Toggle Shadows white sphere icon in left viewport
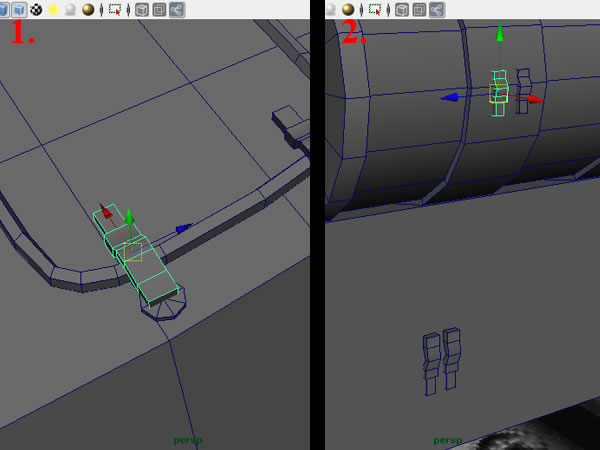 (x=70, y=10)
